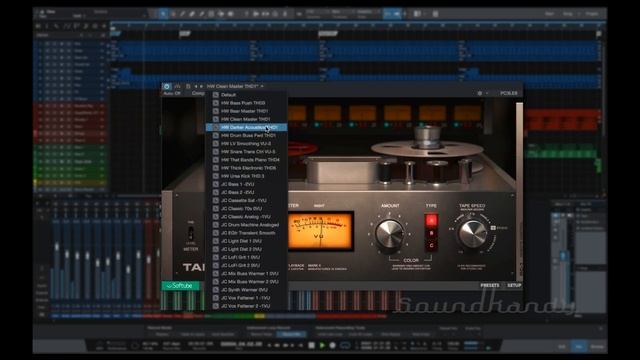Select JC LoFi Grit 1 preset
Viewport: 640px width, 360px height.
[x=247, y=257]
